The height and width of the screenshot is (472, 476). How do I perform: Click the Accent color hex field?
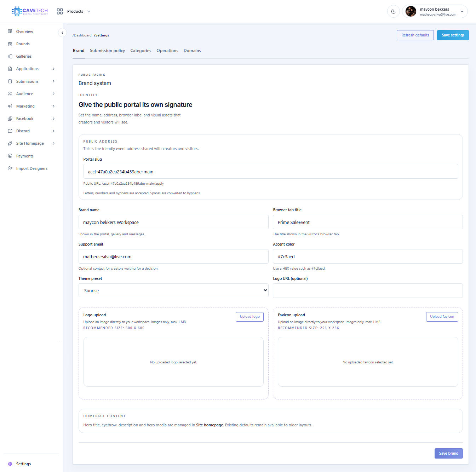368,257
